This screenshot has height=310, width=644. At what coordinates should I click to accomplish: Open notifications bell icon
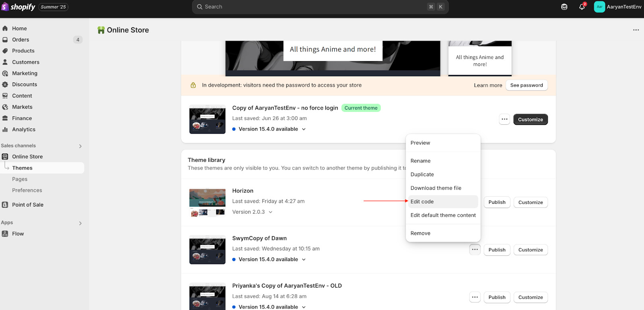pos(582,7)
